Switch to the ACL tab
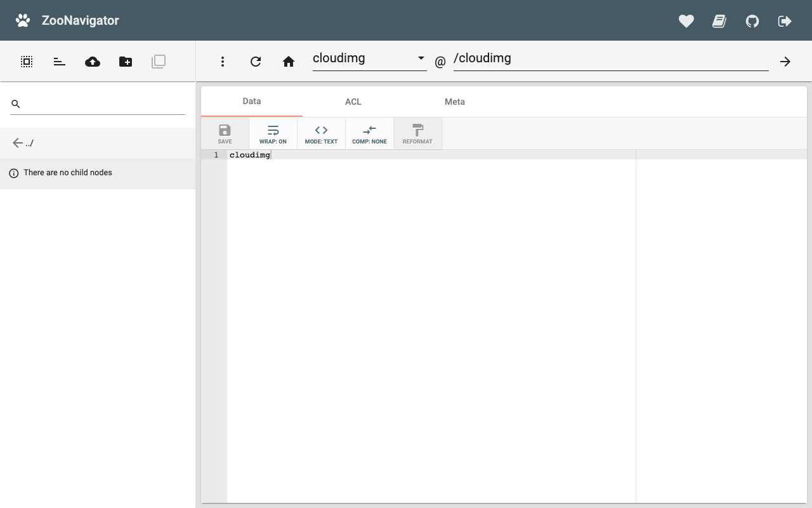The width and height of the screenshot is (812, 508). 353,102
